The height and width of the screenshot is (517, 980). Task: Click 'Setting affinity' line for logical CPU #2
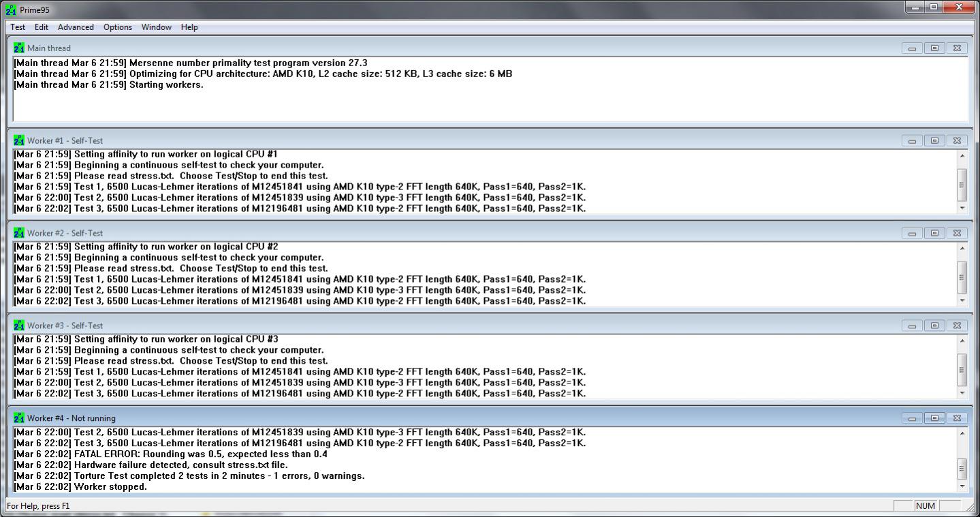(x=146, y=247)
